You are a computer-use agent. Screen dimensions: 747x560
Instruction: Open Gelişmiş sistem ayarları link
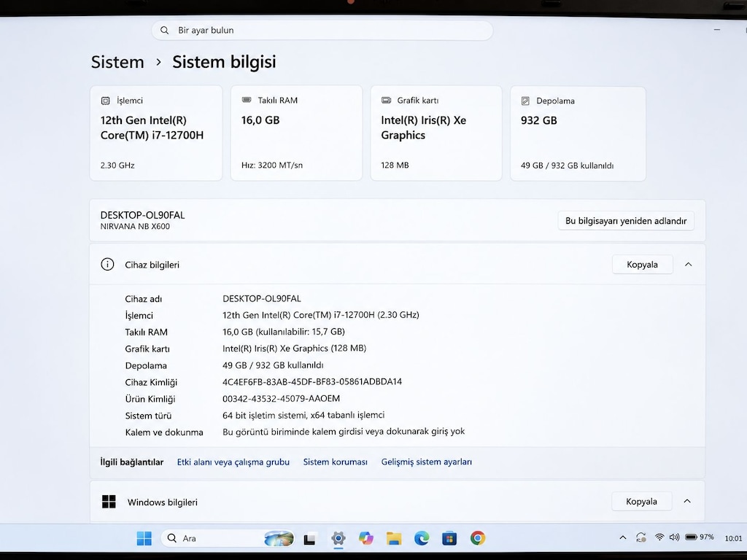[x=426, y=462]
